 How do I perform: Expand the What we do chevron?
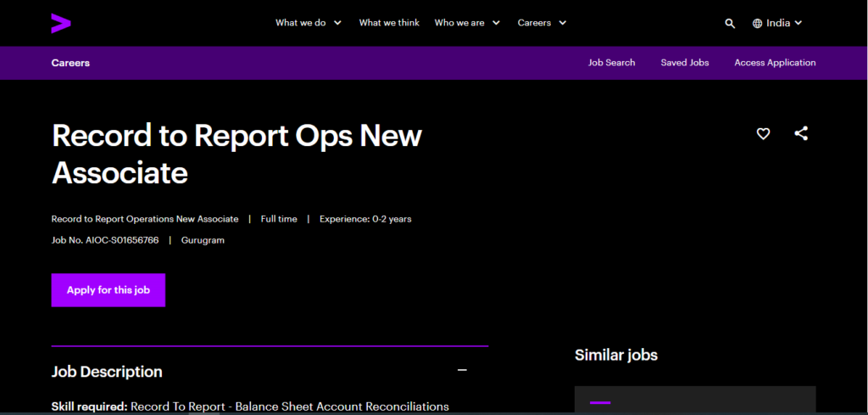pyautogui.click(x=337, y=23)
